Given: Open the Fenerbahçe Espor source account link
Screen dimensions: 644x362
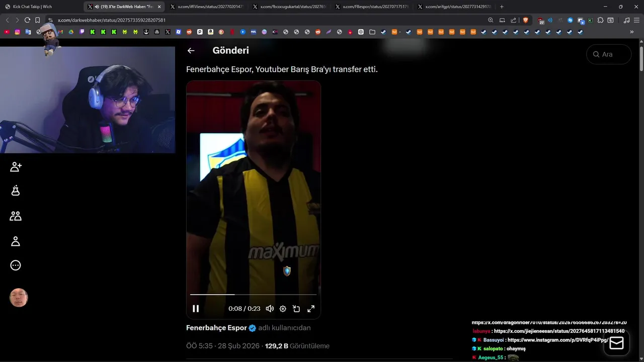Looking at the screenshot, I should point(216,328).
